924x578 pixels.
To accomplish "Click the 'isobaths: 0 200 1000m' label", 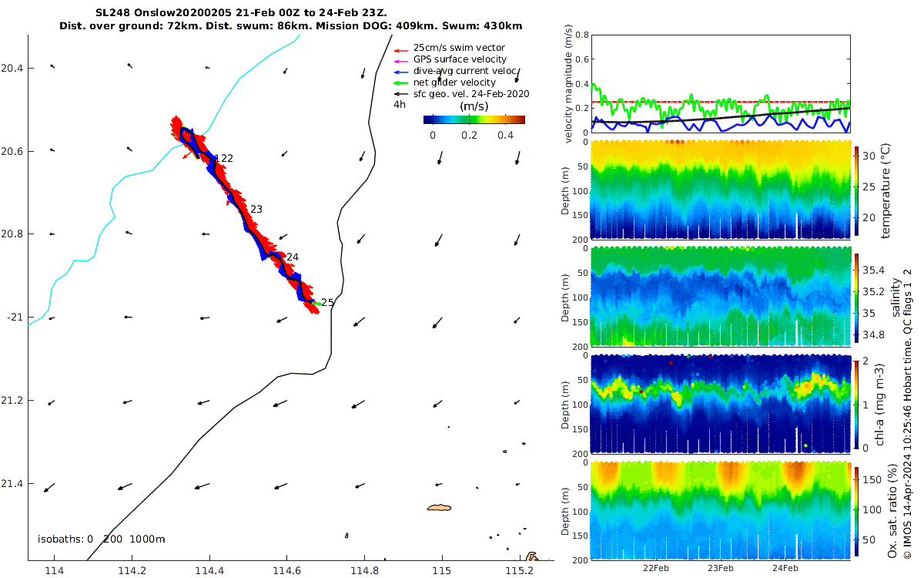I will 102,539.
